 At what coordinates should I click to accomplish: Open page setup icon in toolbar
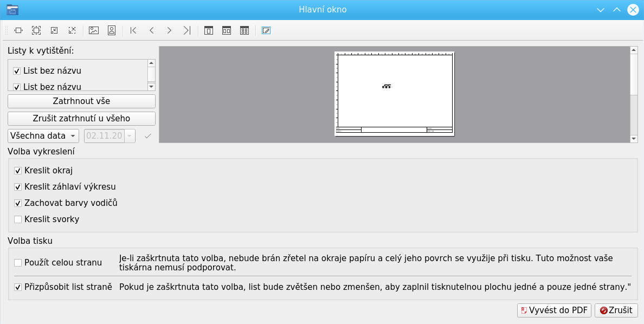coord(266,30)
